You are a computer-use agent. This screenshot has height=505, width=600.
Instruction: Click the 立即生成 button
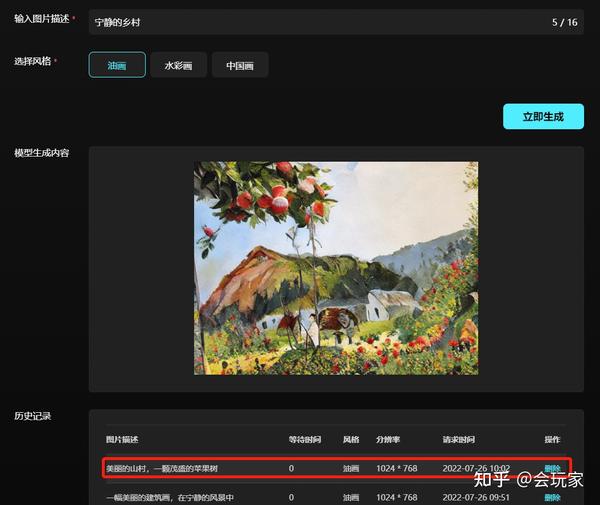pyautogui.click(x=543, y=116)
